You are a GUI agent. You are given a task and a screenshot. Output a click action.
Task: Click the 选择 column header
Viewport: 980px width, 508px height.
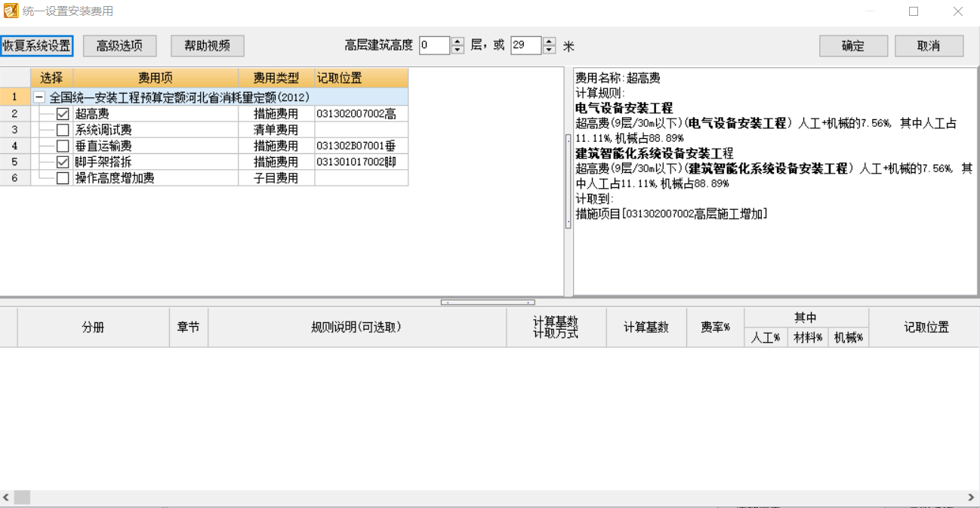[x=52, y=78]
